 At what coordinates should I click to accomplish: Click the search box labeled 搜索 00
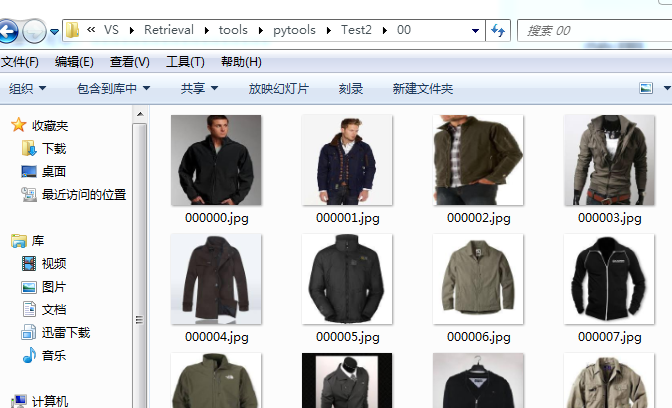point(595,31)
